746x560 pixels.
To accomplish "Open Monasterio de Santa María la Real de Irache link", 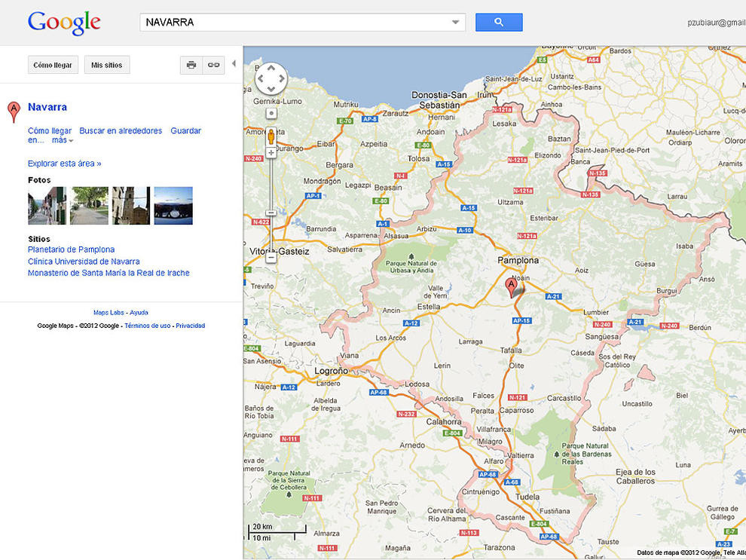I will (109, 273).
